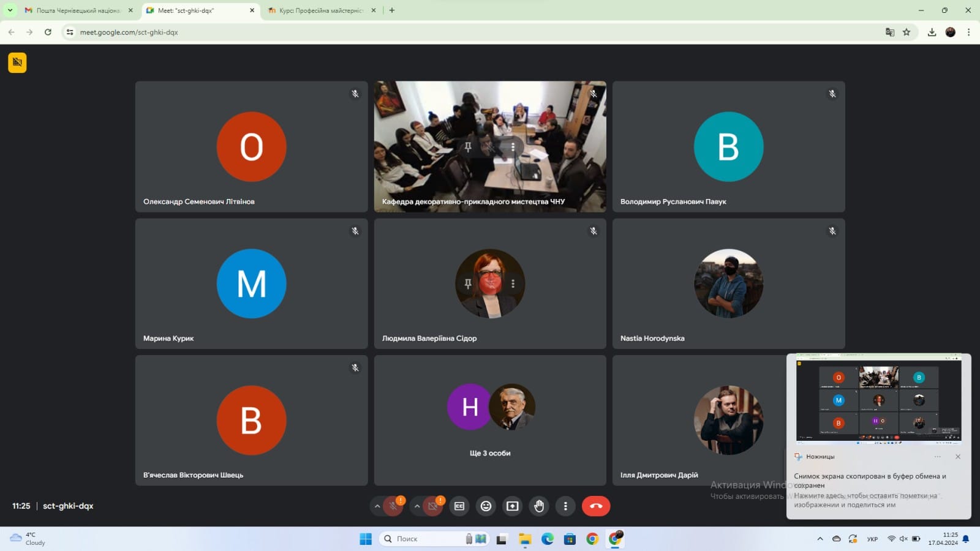Expand video settings arrow beside camera
Viewport: 980px width, 551px height.
417,506
